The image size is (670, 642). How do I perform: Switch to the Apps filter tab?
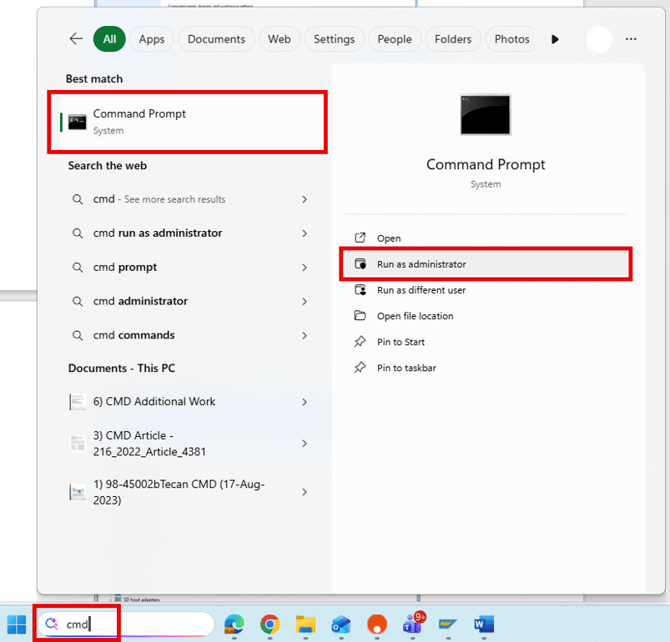click(151, 39)
